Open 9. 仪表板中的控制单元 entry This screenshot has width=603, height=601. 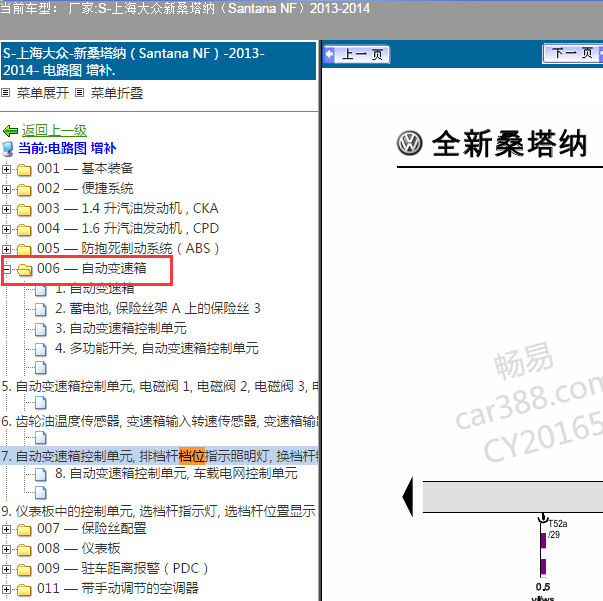158,511
